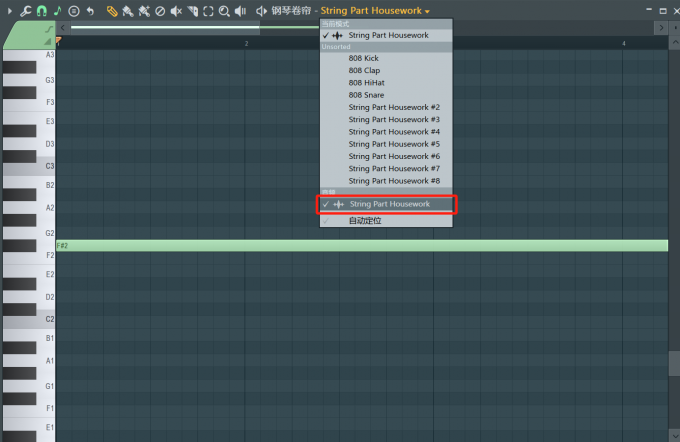Click vertical scrollbar down arrow
Screen dimensions: 680x442
point(675,435)
